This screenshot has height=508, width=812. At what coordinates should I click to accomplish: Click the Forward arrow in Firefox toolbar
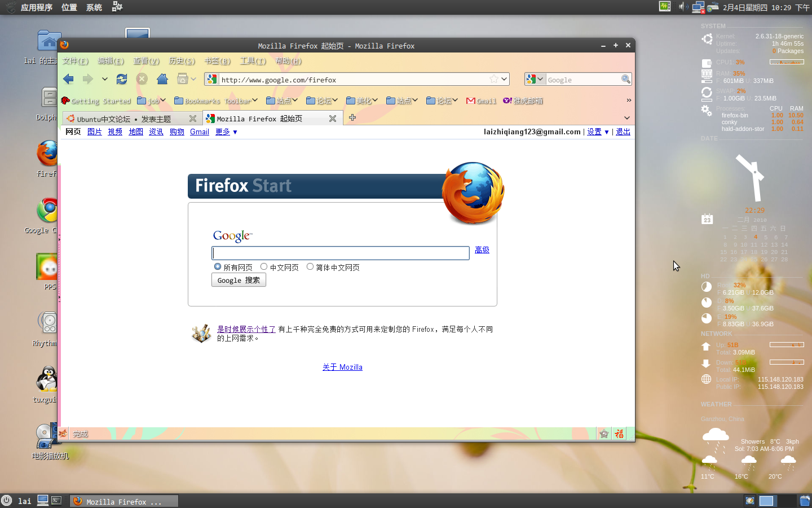tap(87, 79)
